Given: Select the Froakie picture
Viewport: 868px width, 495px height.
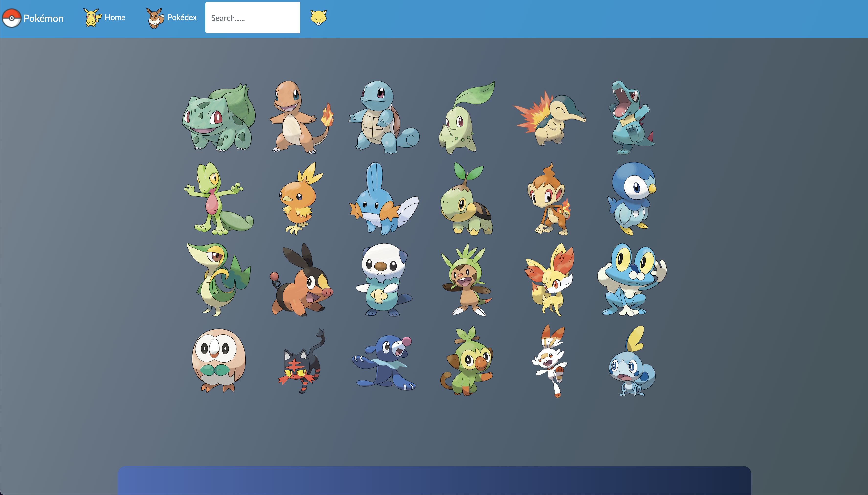Looking at the screenshot, I should click(632, 280).
